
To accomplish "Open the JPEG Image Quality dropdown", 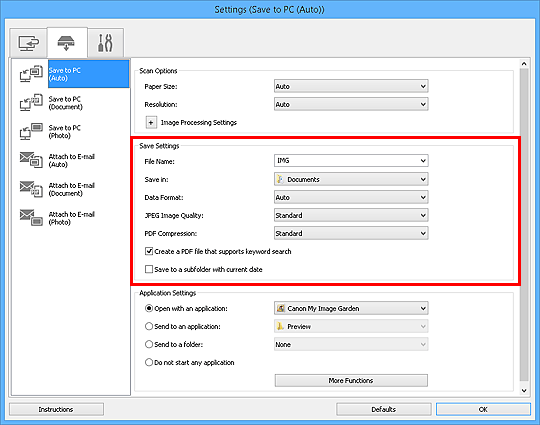I will [x=351, y=215].
